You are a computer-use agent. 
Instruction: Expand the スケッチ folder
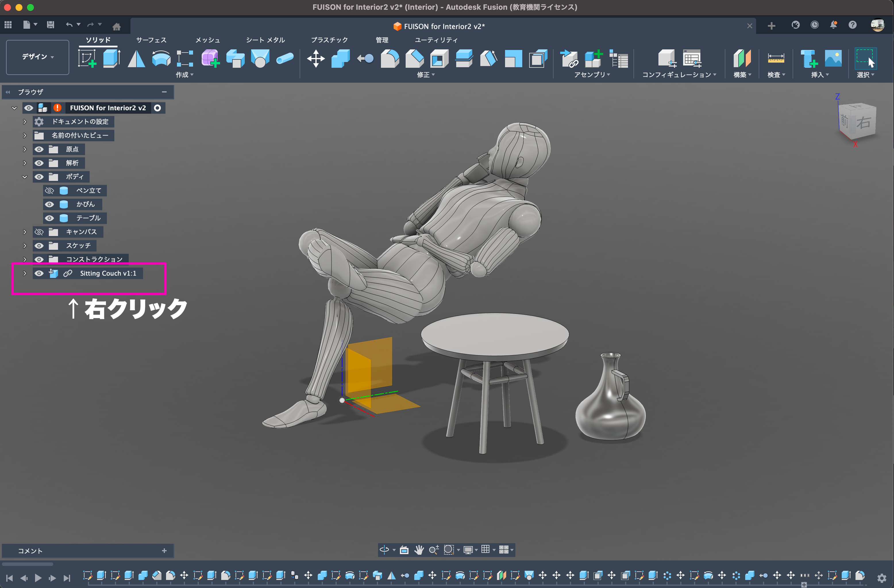coord(25,245)
